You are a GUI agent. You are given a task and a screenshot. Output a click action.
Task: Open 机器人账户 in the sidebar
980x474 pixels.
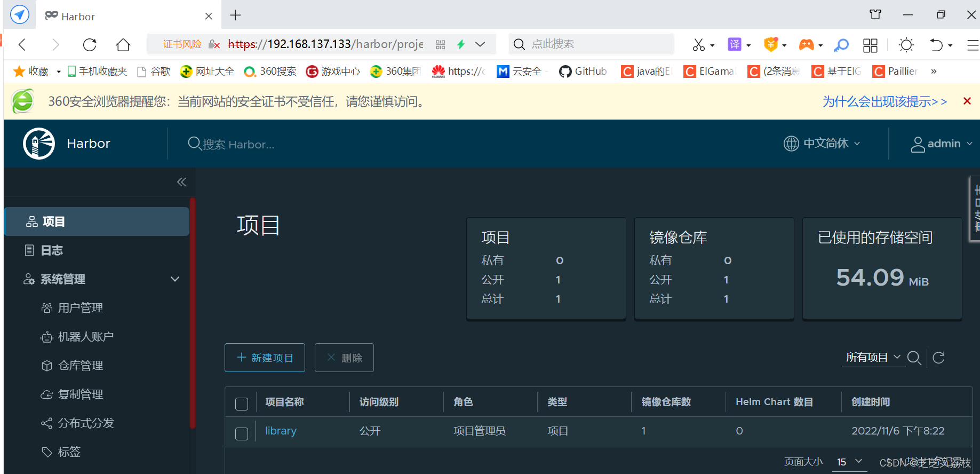(x=85, y=337)
